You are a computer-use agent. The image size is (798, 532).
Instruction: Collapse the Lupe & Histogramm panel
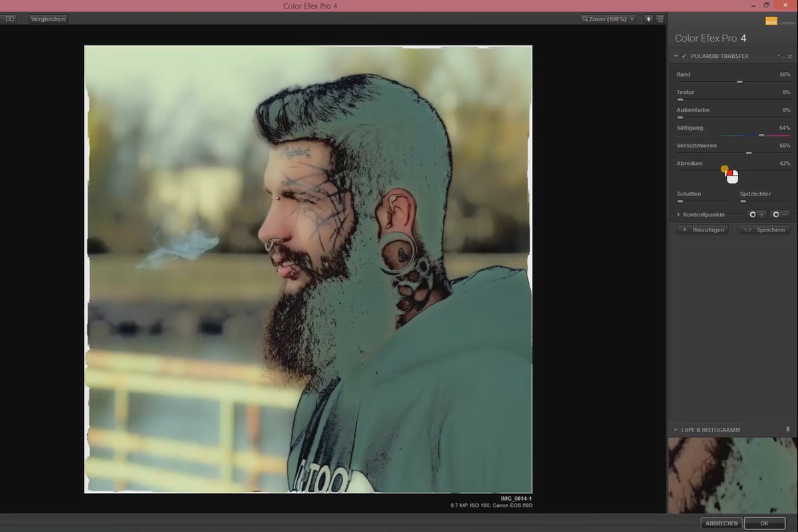[676, 430]
